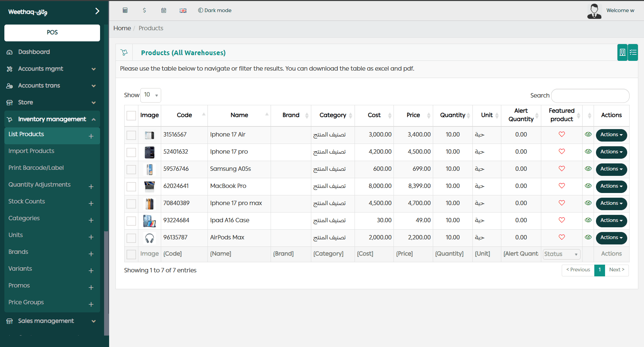644x347 pixels.
Task: Click the POS button
Action: click(52, 33)
